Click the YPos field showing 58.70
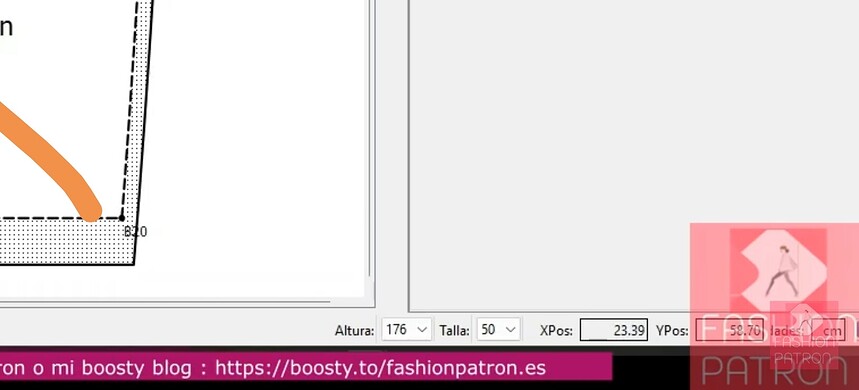The height and width of the screenshot is (390, 859). click(x=730, y=330)
